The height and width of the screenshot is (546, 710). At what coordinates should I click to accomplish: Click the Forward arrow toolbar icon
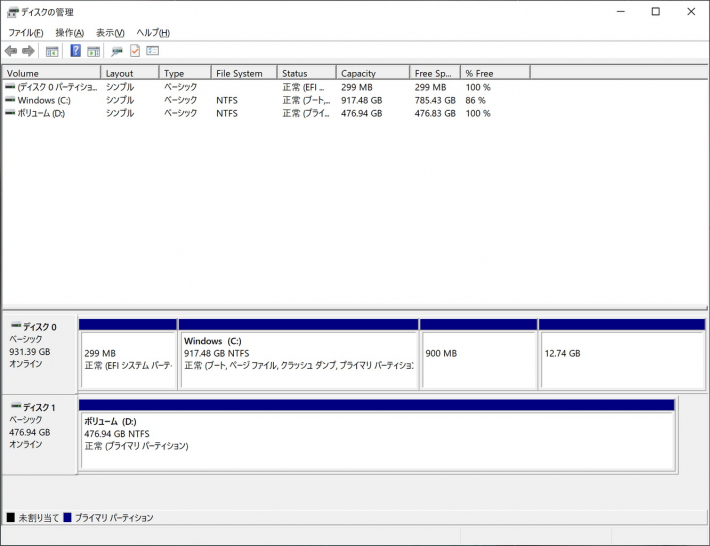click(28, 51)
